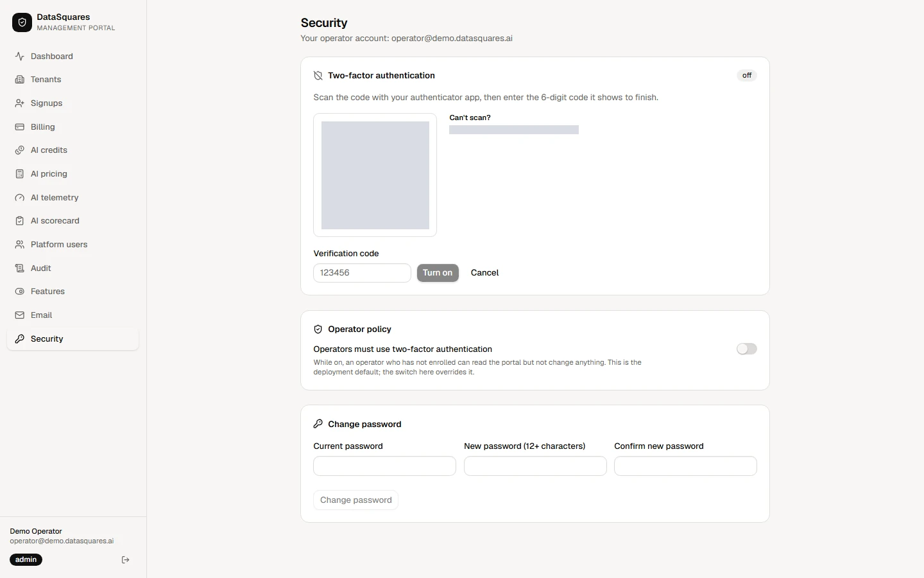
Task: Click the AI credits coins icon
Action: click(20, 150)
